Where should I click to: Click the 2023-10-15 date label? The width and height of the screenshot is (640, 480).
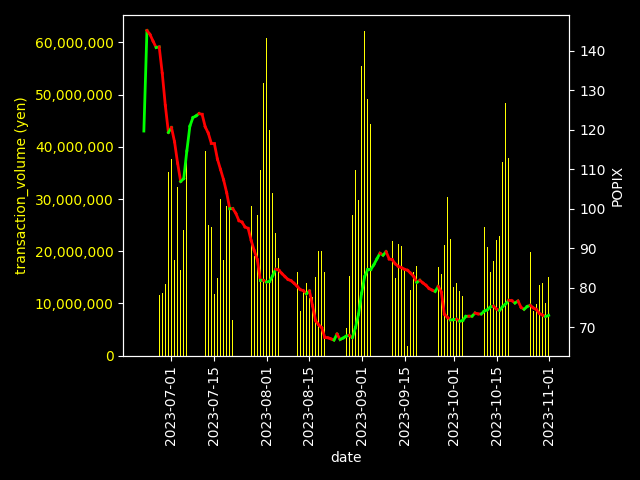coord(496,407)
